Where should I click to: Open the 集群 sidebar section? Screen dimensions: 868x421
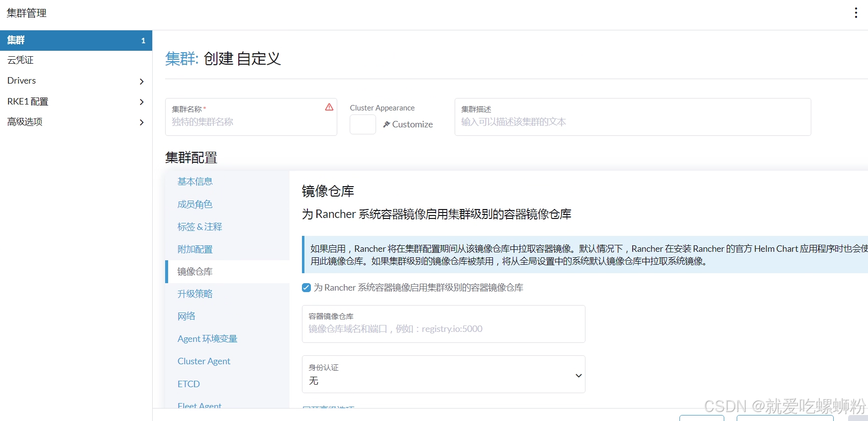pos(76,40)
